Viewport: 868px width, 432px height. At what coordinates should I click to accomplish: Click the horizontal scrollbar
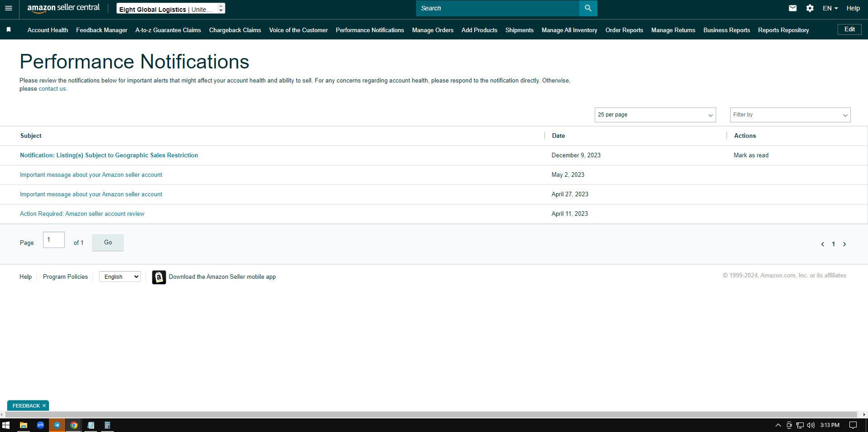tap(431, 414)
